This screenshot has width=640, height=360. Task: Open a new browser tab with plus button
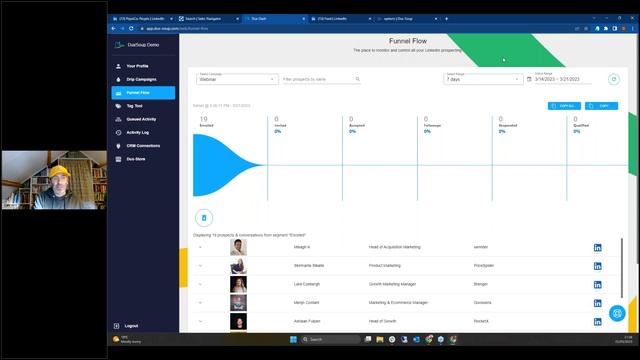click(x=446, y=19)
